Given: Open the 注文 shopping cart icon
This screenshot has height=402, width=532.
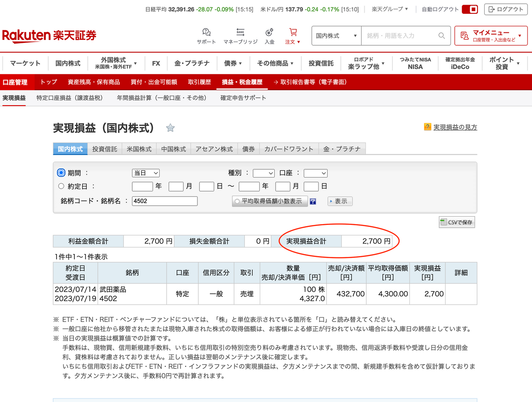Looking at the screenshot, I should click(293, 32).
